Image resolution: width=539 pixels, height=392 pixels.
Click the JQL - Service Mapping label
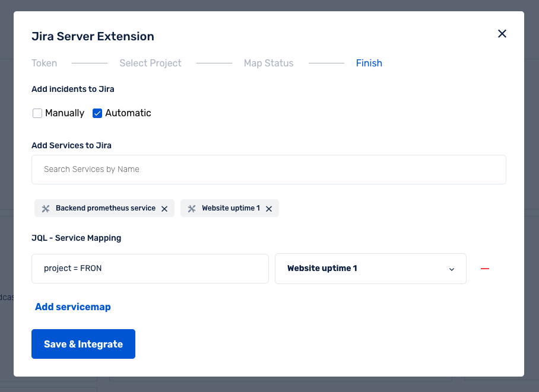coord(77,238)
